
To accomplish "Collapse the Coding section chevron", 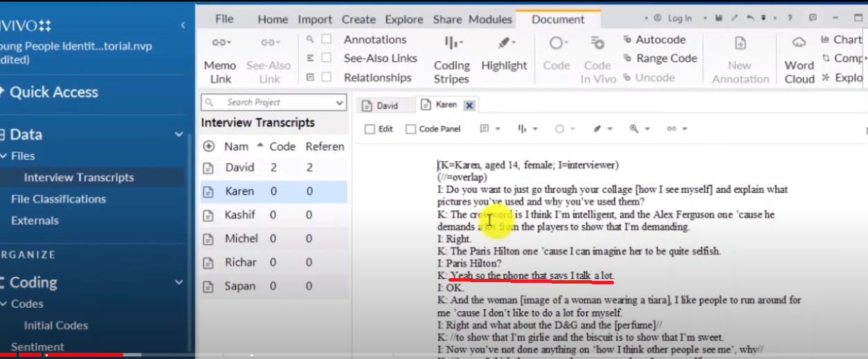I will [179, 282].
